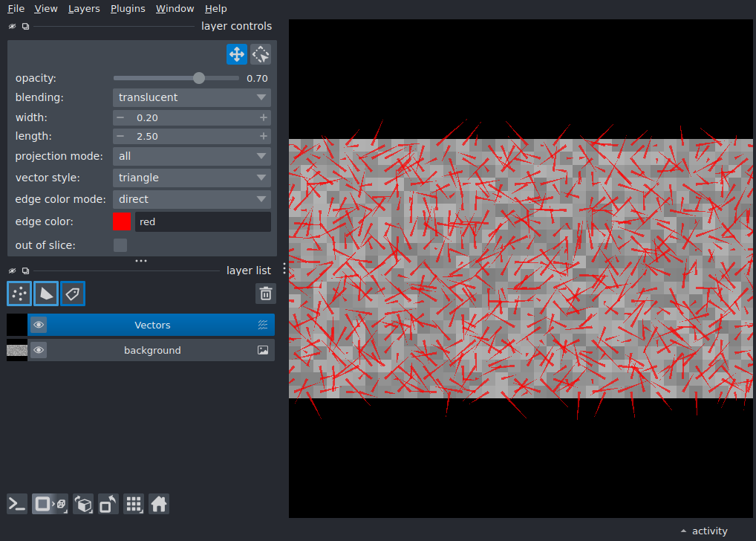Open the Window menu

(x=175, y=9)
